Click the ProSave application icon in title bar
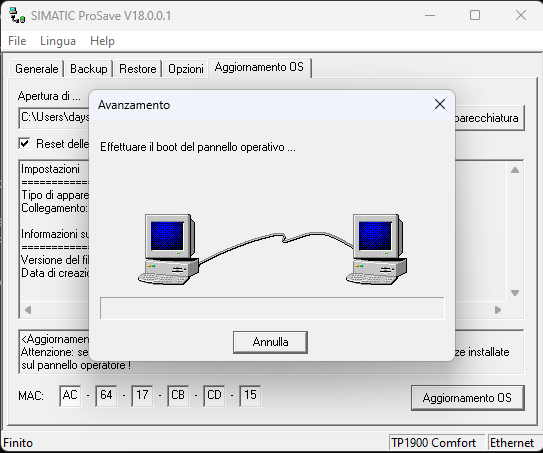The height and width of the screenshot is (453, 543). (17, 16)
